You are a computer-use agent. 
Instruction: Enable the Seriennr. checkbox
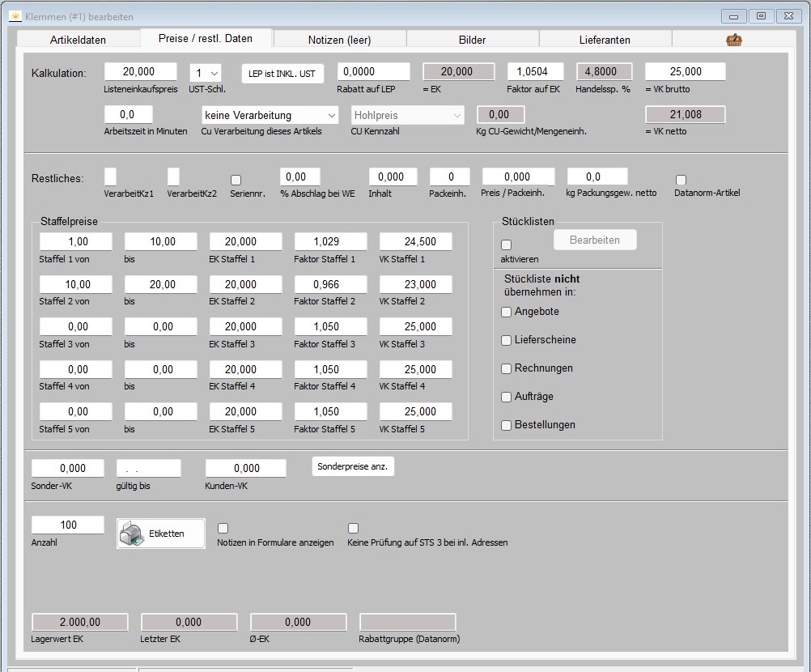coord(236,180)
